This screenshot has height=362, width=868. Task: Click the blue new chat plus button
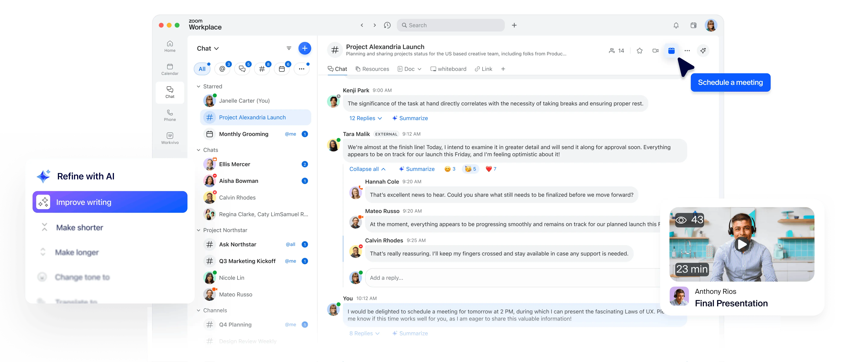305,49
